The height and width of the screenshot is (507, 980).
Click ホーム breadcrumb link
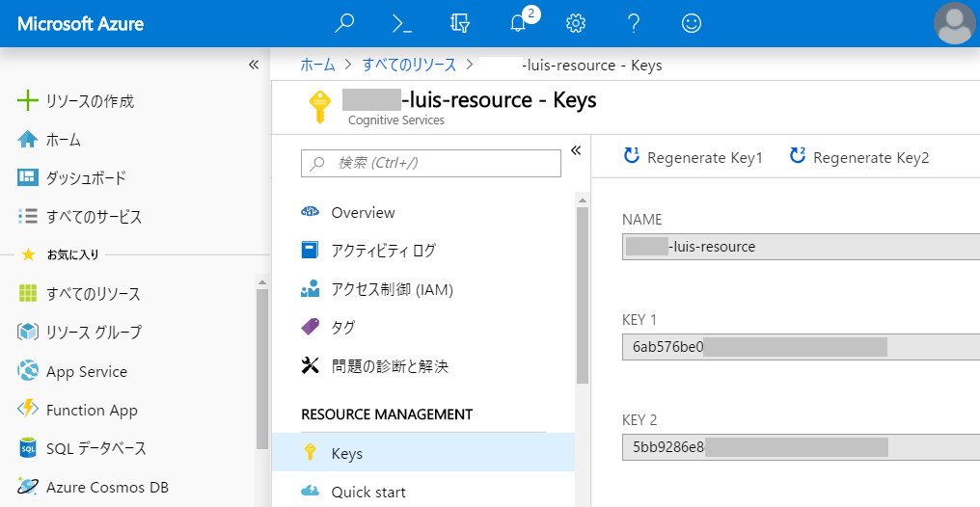[x=317, y=65]
